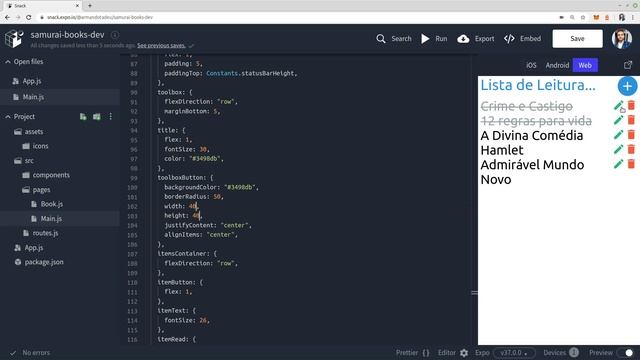Click No errors status indicator
The height and width of the screenshot is (360, 640).
(x=31, y=353)
